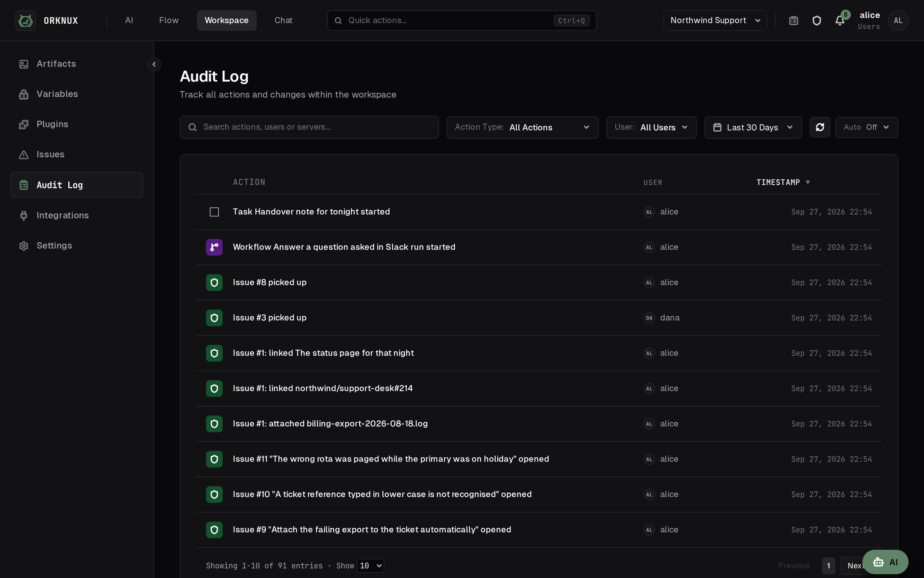The image size is (924, 578).
Task: Open Variables in the sidebar
Action: (x=77, y=94)
